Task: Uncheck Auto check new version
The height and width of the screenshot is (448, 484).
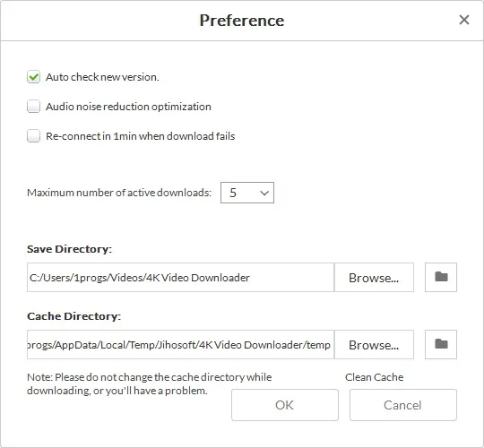Action: [x=33, y=77]
